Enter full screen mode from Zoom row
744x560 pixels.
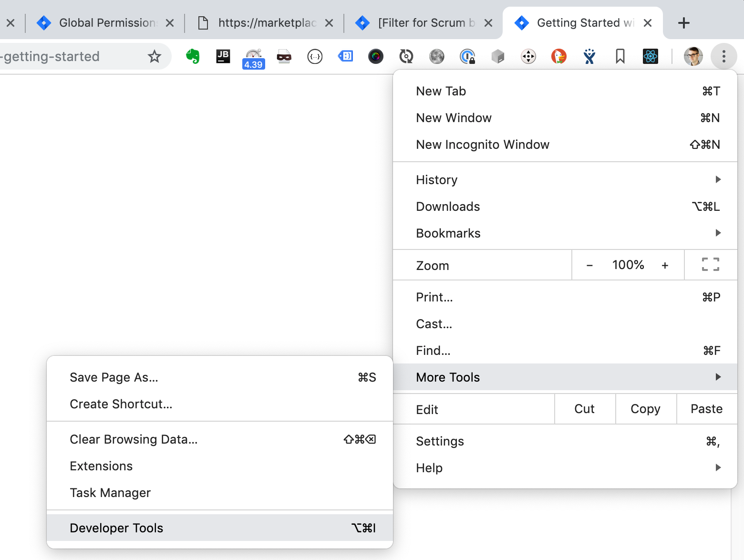click(710, 265)
